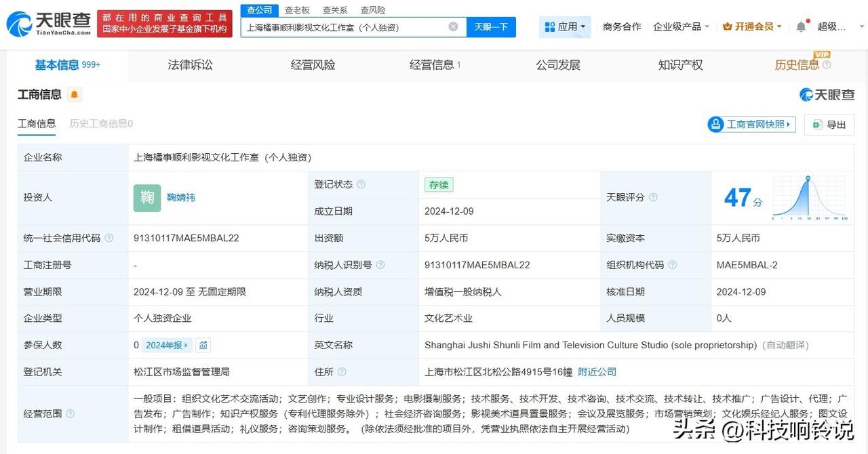Click the chart icon beside 2024年报 link
This screenshot has height=454, width=868.
coord(203,345)
